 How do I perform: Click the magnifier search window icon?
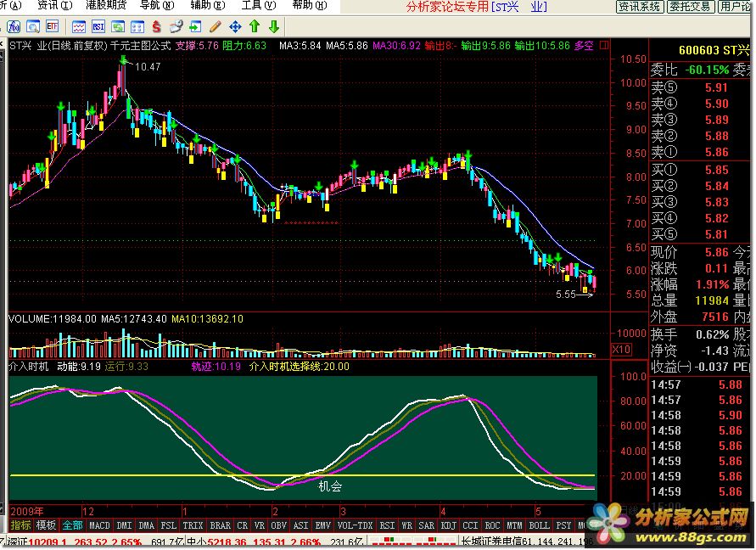[33, 26]
